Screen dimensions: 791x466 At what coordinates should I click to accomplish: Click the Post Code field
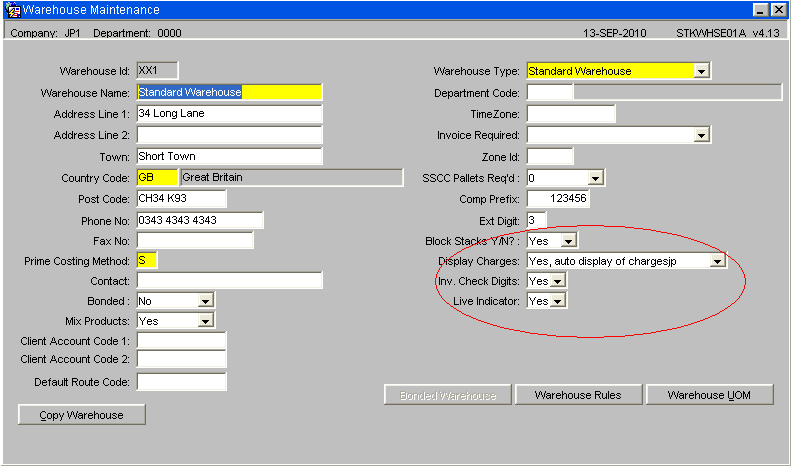[181, 199]
